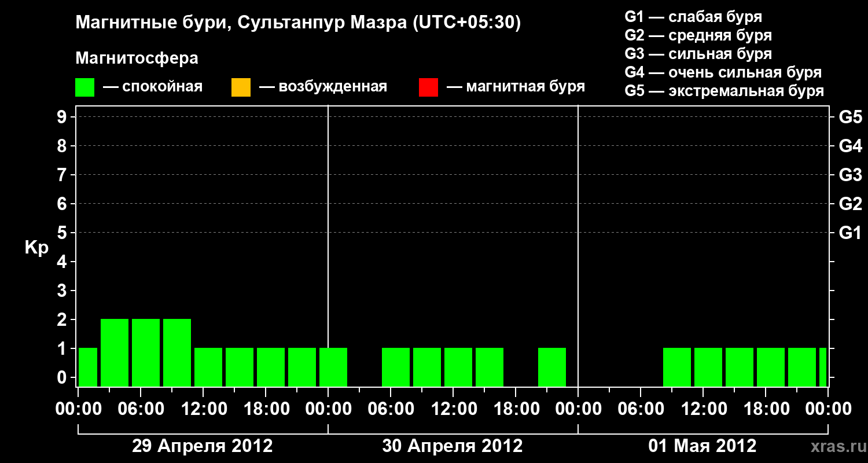Viewport: 868px width, 463px height.
Task: Click the right-axis 'G5' label
Action: click(851, 117)
